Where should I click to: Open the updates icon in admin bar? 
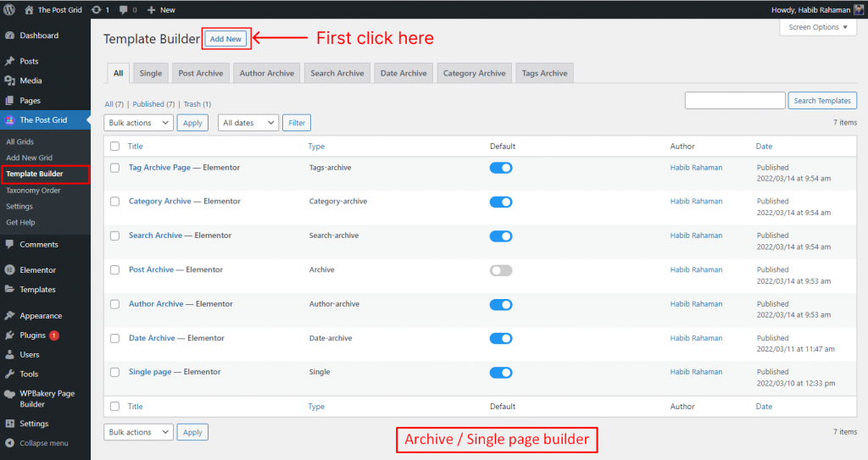pos(97,9)
